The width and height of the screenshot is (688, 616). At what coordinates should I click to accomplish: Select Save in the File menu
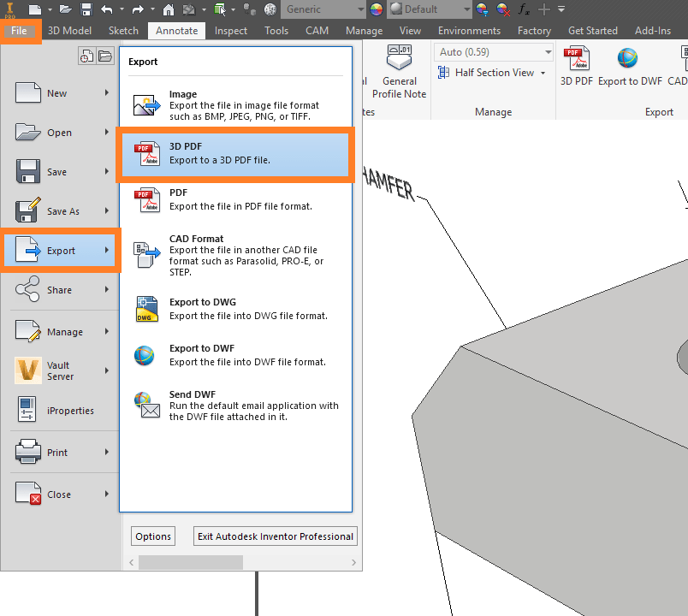point(61,172)
